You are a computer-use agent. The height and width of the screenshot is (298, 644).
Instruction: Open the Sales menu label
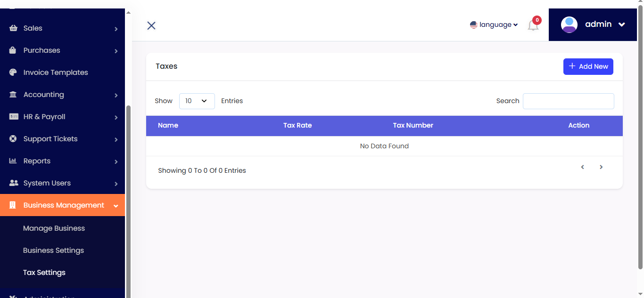33,28
